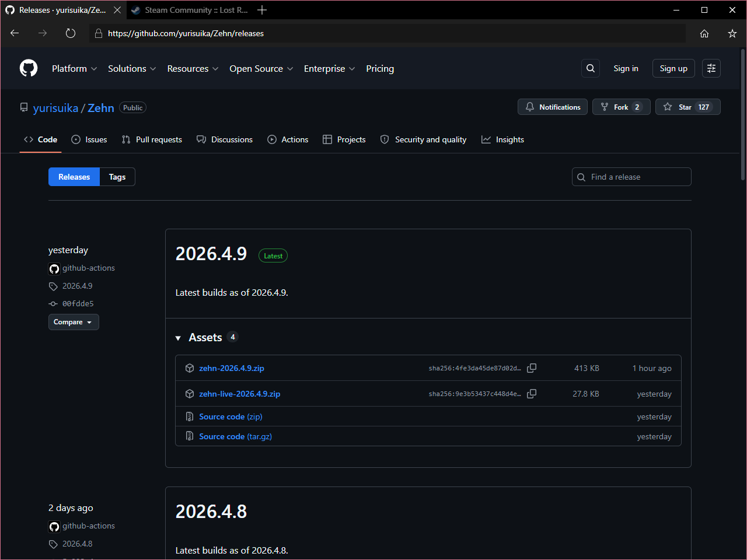The height and width of the screenshot is (560, 747).
Task: Expand the Resources menu
Action: click(193, 68)
